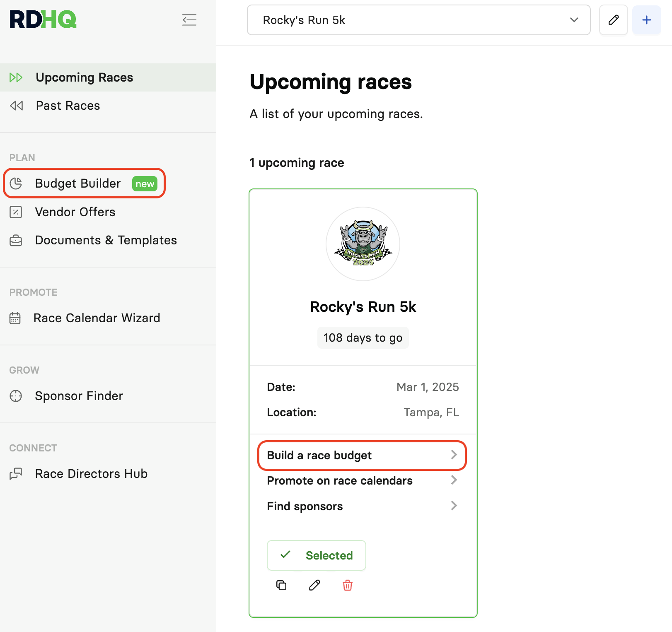Expand Find sponsors chevron
Image resolution: width=672 pixels, height=632 pixels.
click(x=454, y=506)
